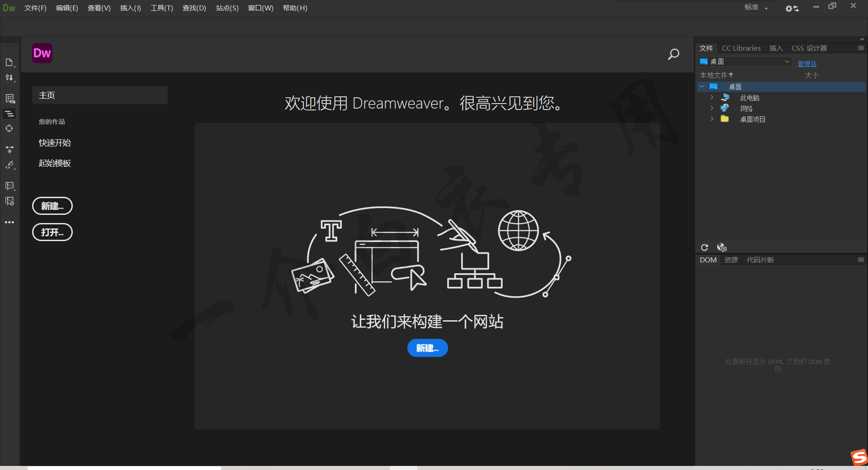The height and width of the screenshot is (470, 868).
Task: Click the format source code icon
Action: [9, 165]
